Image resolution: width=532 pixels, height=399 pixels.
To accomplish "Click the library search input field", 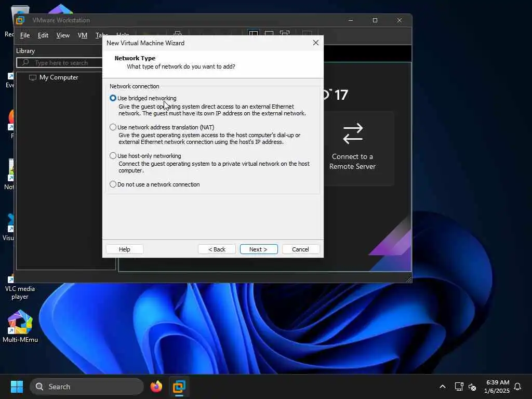I will 61,63.
